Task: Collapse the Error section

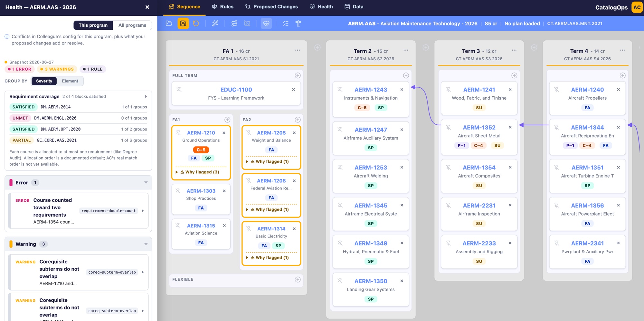Action: point(146,182)
